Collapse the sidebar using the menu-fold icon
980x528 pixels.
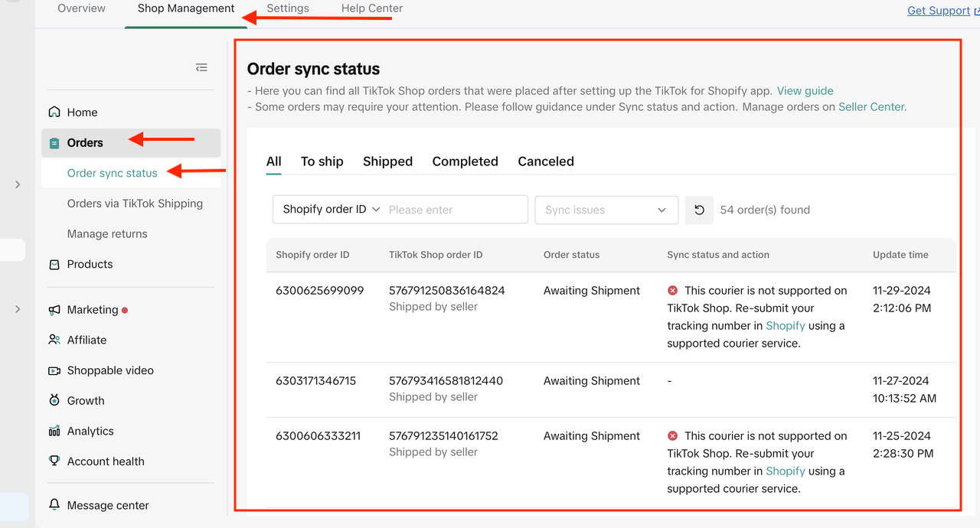pyautogui.click(x=201, y=68)
